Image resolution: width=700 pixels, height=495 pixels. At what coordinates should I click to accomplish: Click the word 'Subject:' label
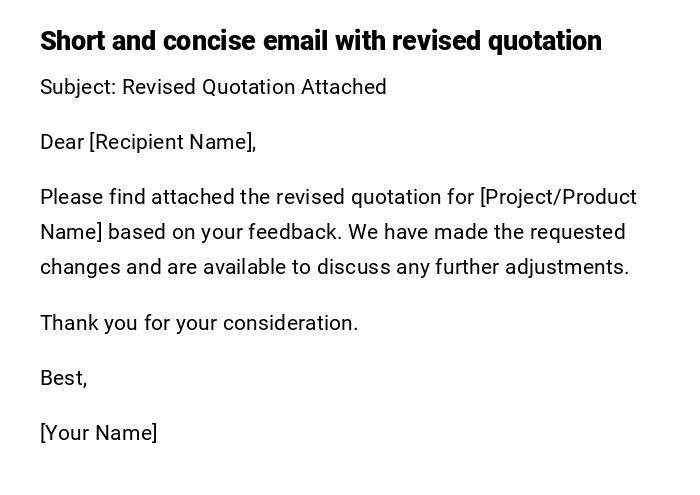[x=77, y=87]
